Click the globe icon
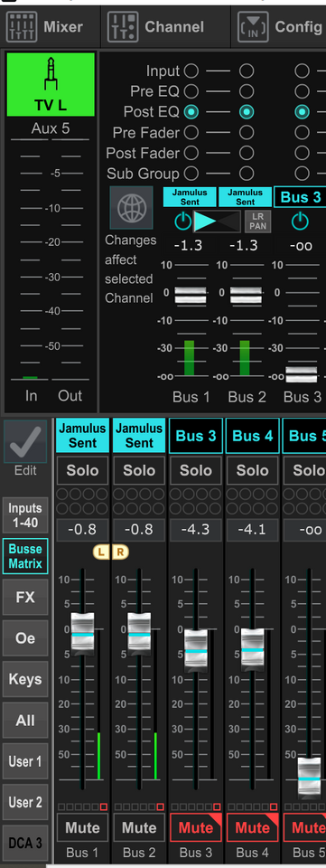This screenshot has height=868, width=326. (132, 208)
